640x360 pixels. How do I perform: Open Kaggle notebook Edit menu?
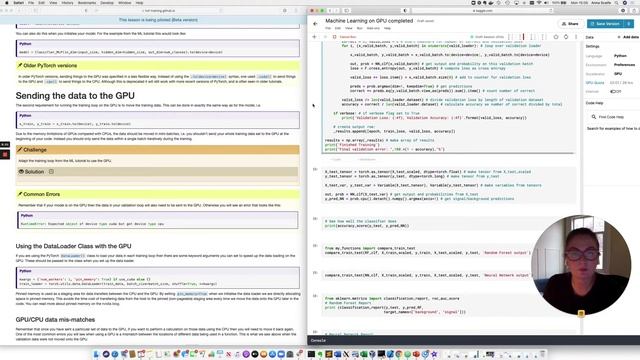pos(338,28)
